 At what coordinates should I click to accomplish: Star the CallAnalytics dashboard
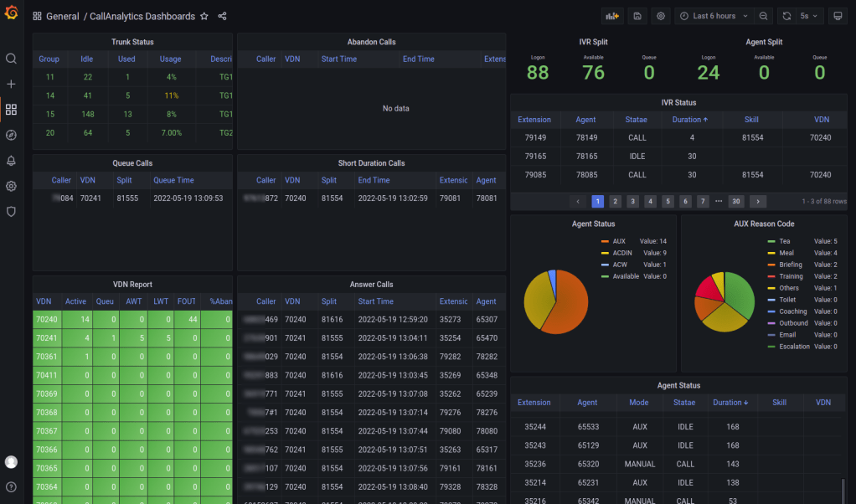pyautogui.click(x=204, y=17)
